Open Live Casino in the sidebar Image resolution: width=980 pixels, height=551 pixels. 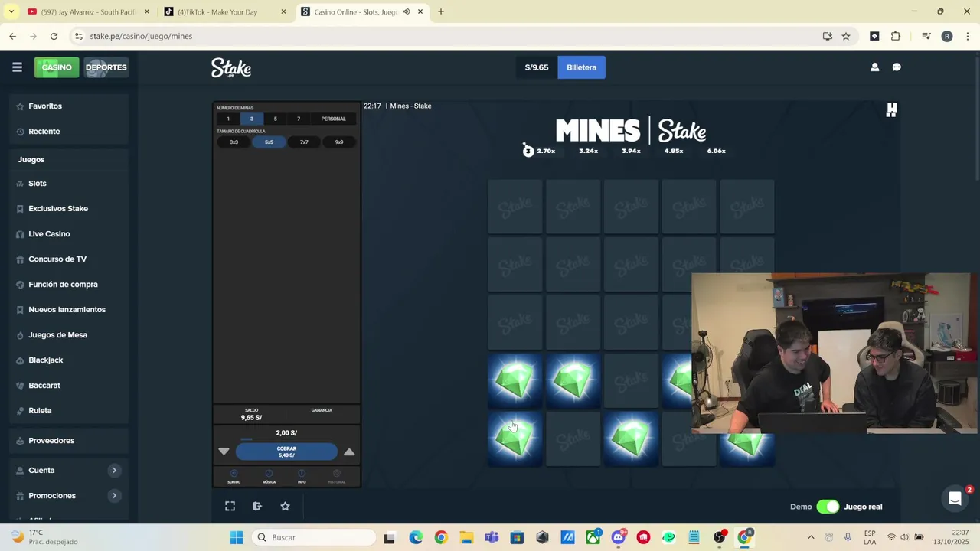tap(49, 233)
